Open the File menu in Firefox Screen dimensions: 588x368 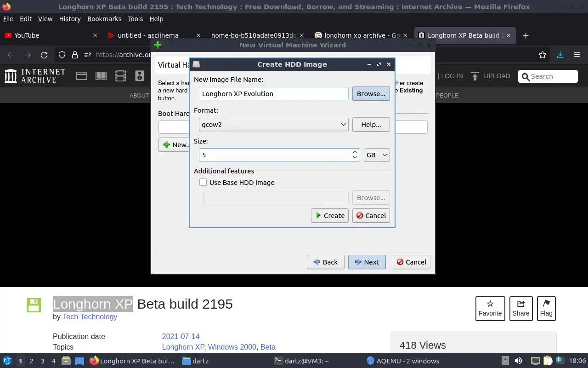pos(8,19)
